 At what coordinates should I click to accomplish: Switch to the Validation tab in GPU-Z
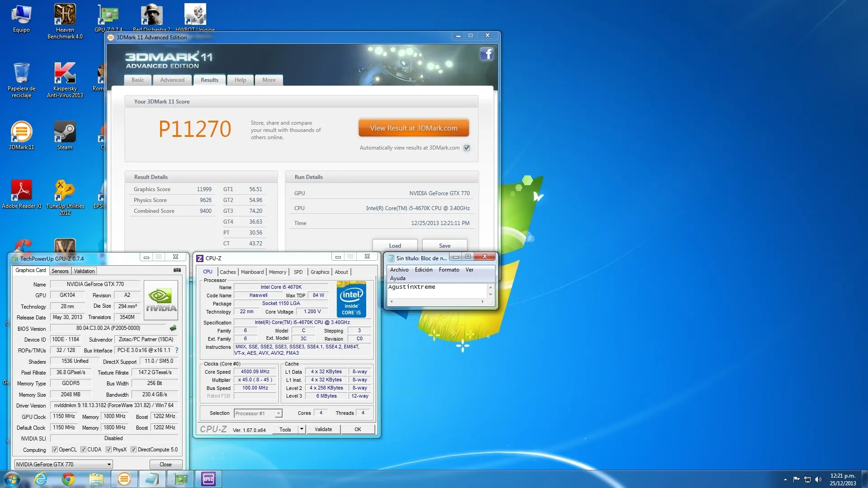[x=84, y=271]
